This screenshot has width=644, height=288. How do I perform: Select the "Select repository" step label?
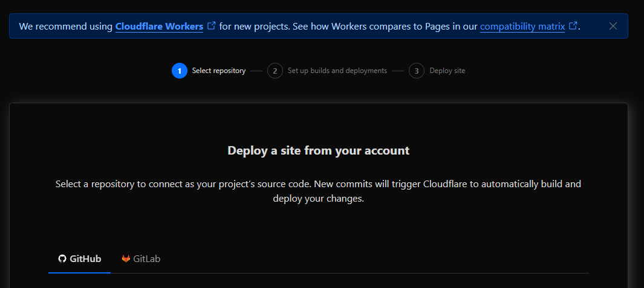pyautogui.click(x=218, y=71)
